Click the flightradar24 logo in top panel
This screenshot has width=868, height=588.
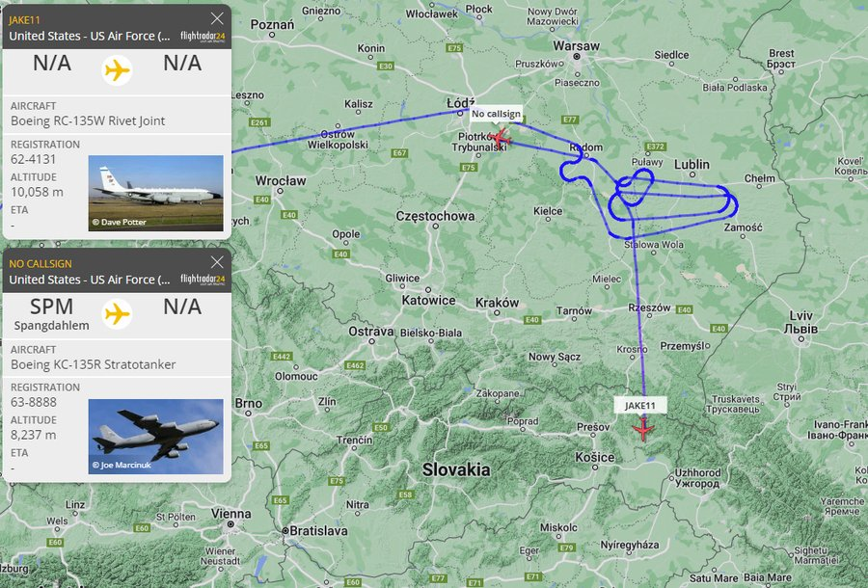pos(203,37)
